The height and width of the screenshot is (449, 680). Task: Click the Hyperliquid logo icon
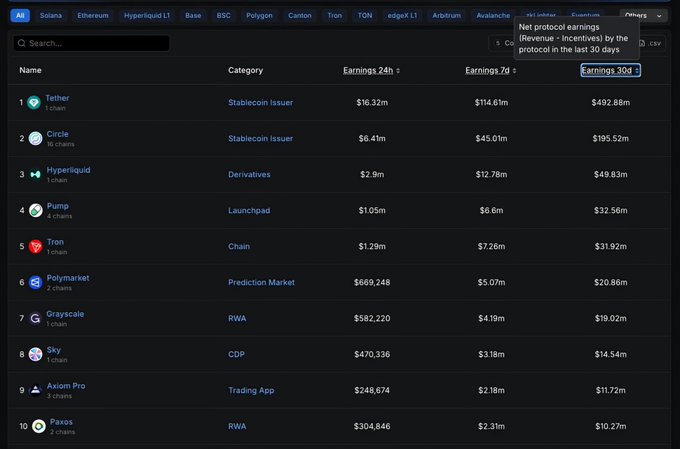click(x=36, y=174)
